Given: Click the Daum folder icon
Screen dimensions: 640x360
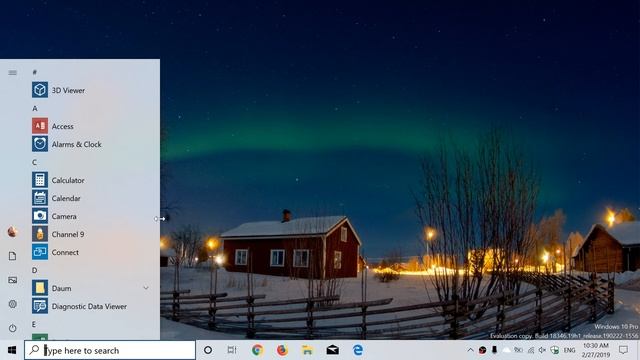Looking at the screenshot, I should tap(40, 288).
